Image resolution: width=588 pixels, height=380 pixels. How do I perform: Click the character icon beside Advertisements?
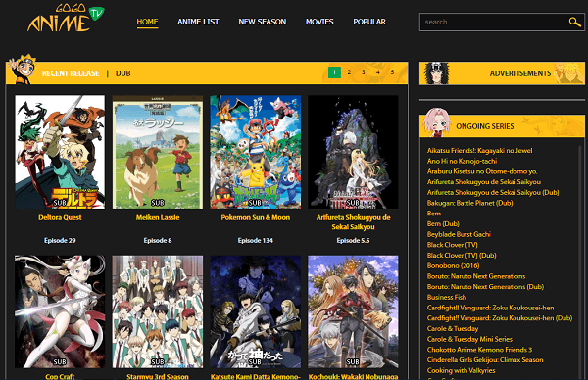(x=436, y=73)
